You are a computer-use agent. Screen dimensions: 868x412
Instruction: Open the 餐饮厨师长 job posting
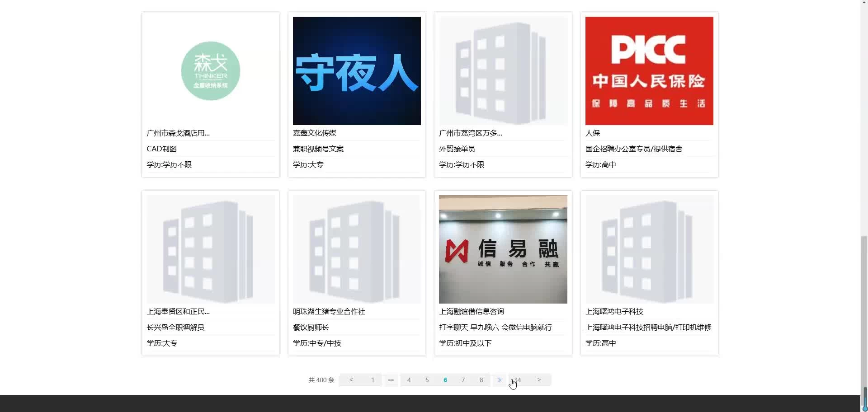[x=311, y=327]
